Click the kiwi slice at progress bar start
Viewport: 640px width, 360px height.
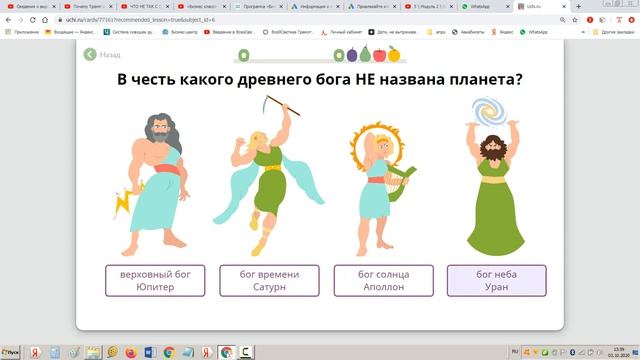(244, 55)
